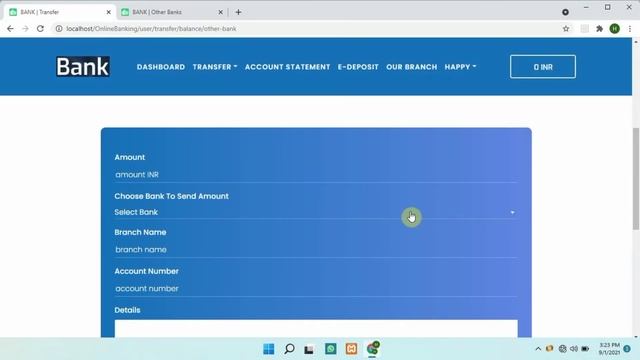Close the BANK | Other Banks tab
Viewport: 640px width, 360px height.
(x=220, y=12)
